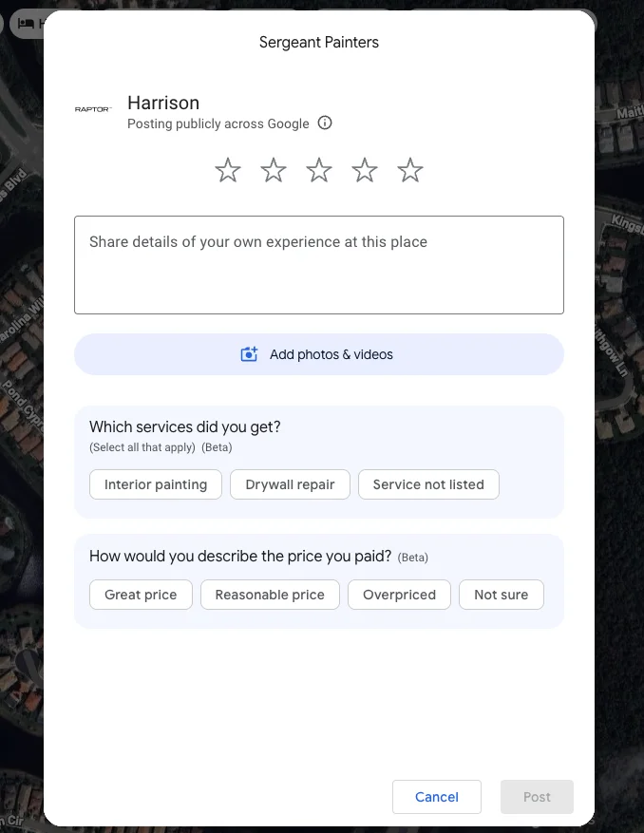The width and height of the screenshot is (644, 833).
Task: Click the camera icon for adding photos
Action: coord(249,354)
